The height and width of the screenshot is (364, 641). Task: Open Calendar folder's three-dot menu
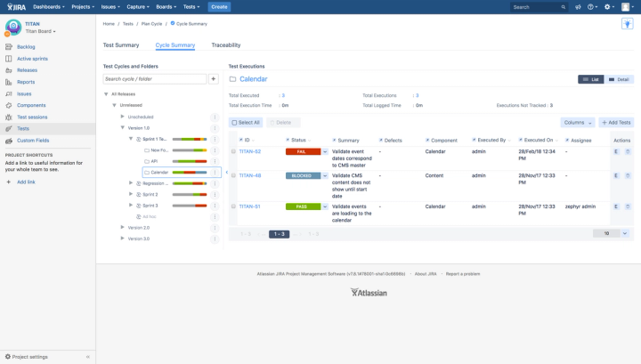(x=215, y=173)
